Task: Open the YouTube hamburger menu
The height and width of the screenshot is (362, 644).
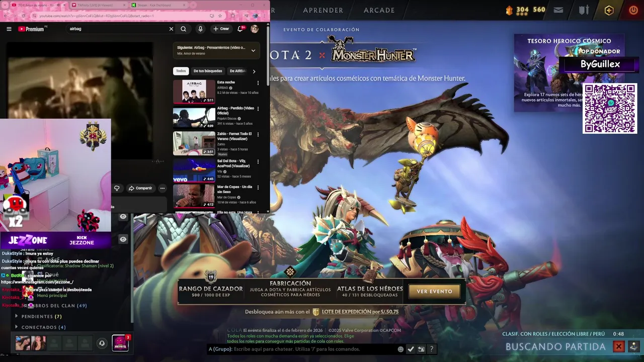Action: coord(9,29)
